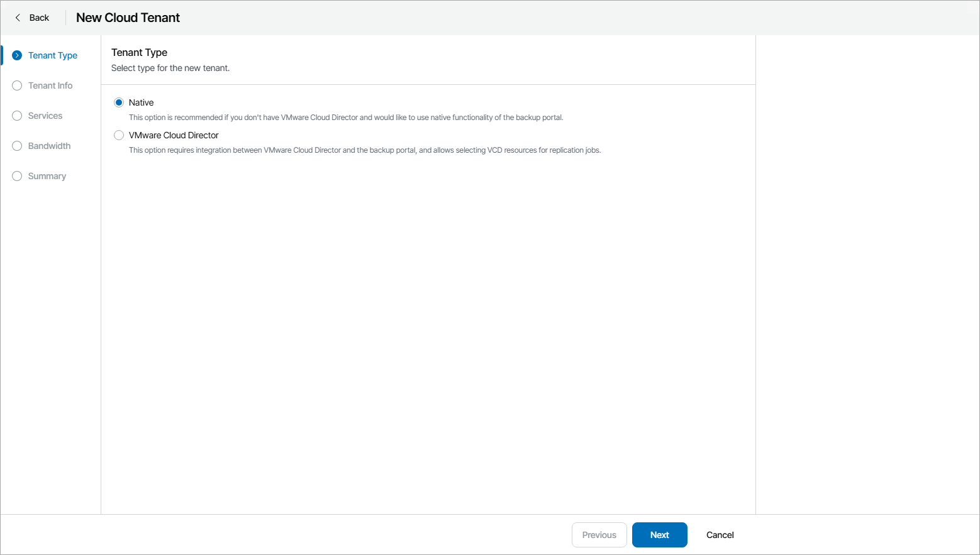Click the blue arrow inside the active step indicator
The height and width of the screenshot is (555, 980).
tap(16, 55)
